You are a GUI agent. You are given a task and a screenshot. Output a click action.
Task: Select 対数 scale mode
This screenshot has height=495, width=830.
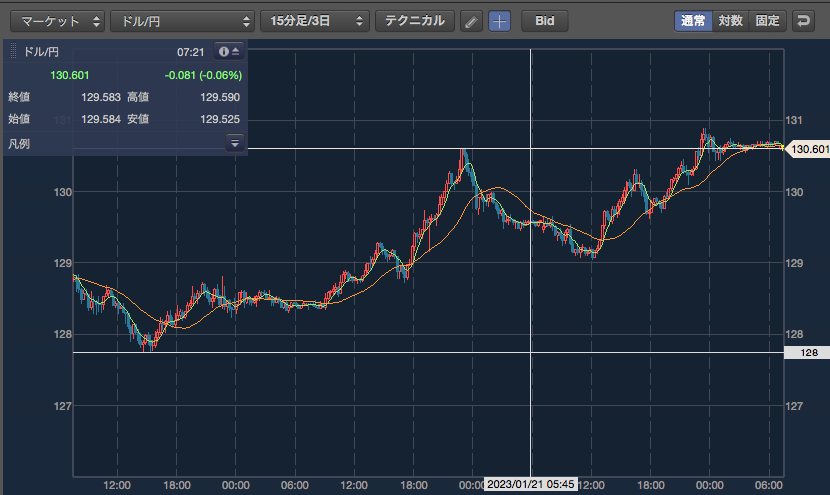click(730, 21)
